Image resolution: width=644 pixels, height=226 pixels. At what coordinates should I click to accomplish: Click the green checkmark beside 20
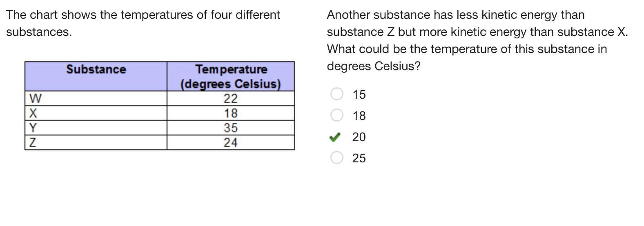335,137
